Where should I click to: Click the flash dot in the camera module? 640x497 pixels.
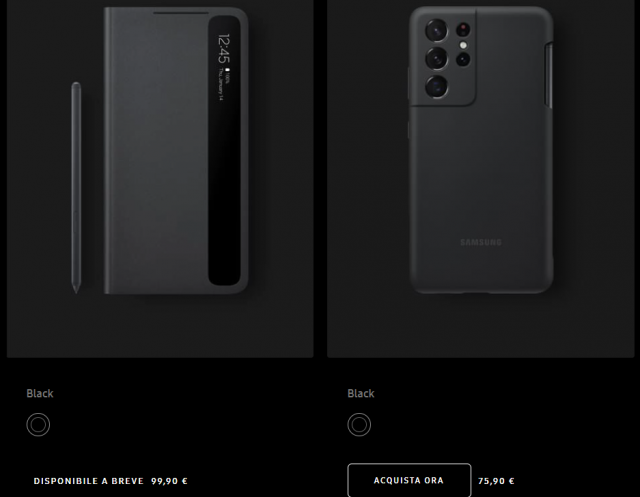coord(463,45)
